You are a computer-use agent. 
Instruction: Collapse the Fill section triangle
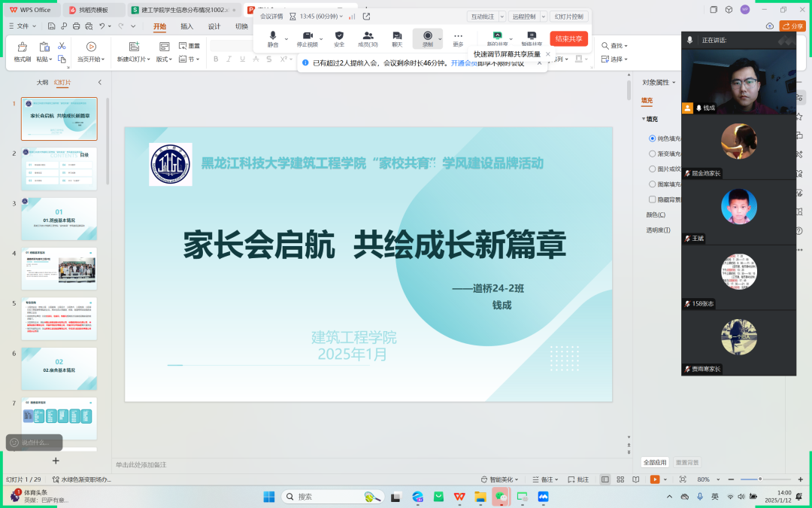644,119
